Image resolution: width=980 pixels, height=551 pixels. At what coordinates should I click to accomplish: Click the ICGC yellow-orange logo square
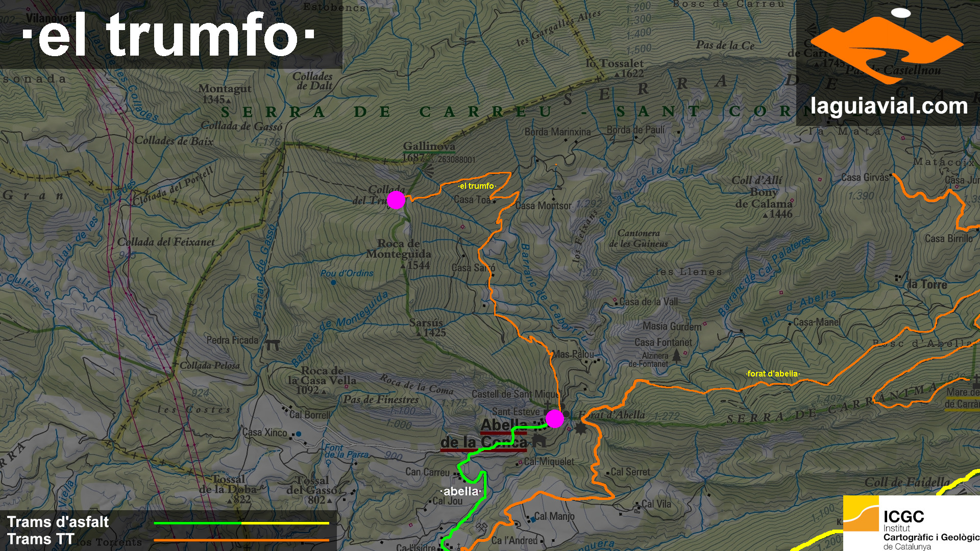coord(861,514)
